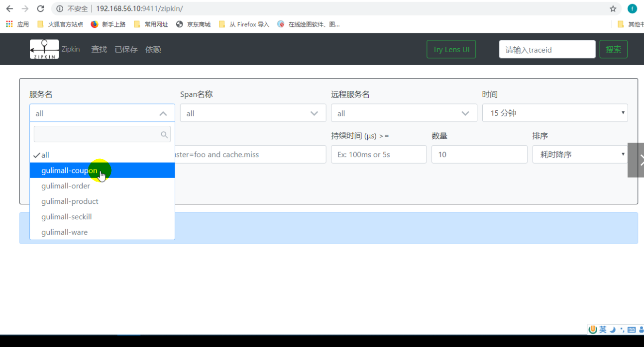The image size is (644, 347).
Task: Open the 新手上路 Firefox bookmark
Action: coord(108,24)
